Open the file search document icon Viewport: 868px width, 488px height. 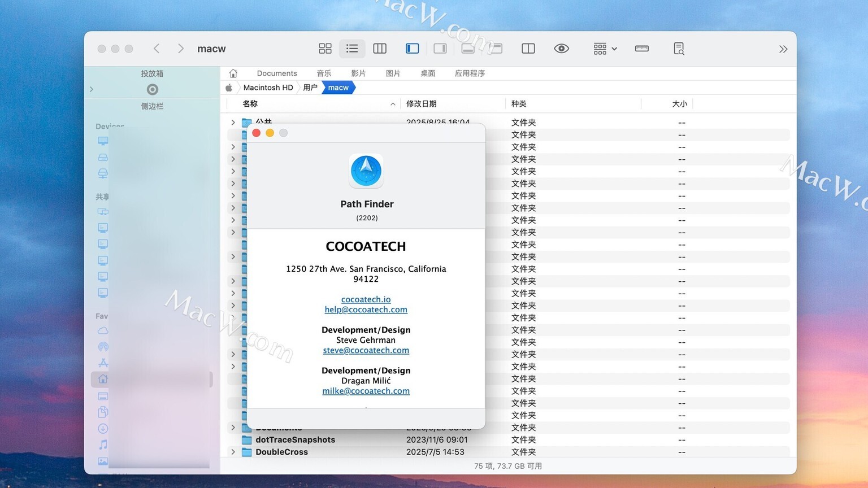click(679, 49)
